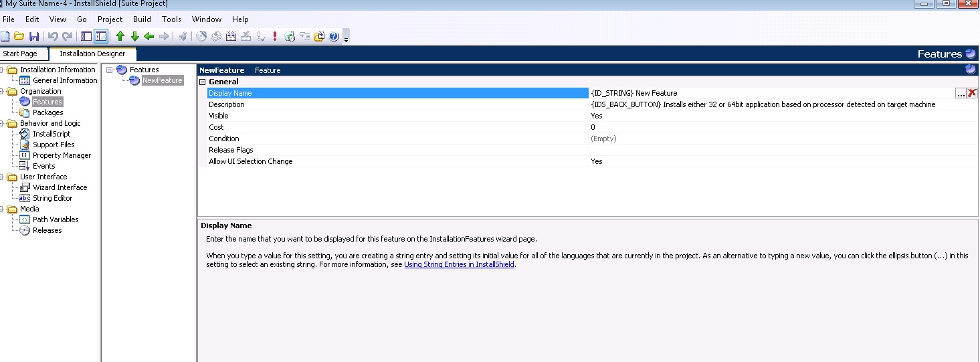Click the Path Variables view icon
980x362 pixels.
click(25, 219)
